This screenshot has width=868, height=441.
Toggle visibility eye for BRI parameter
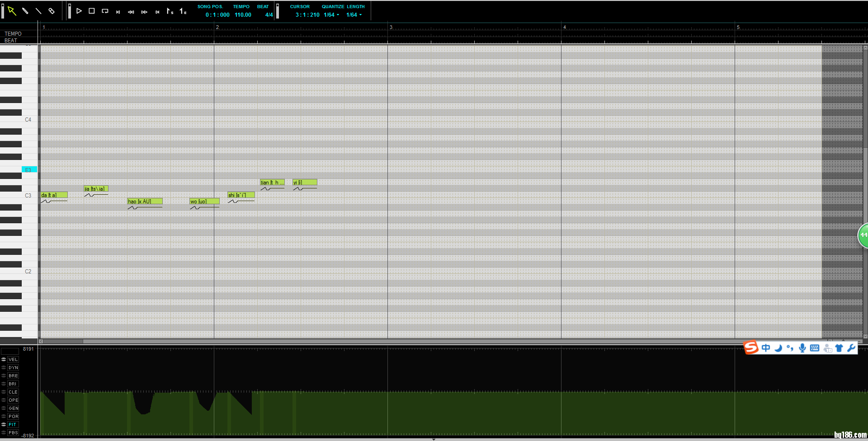point(4,384)
